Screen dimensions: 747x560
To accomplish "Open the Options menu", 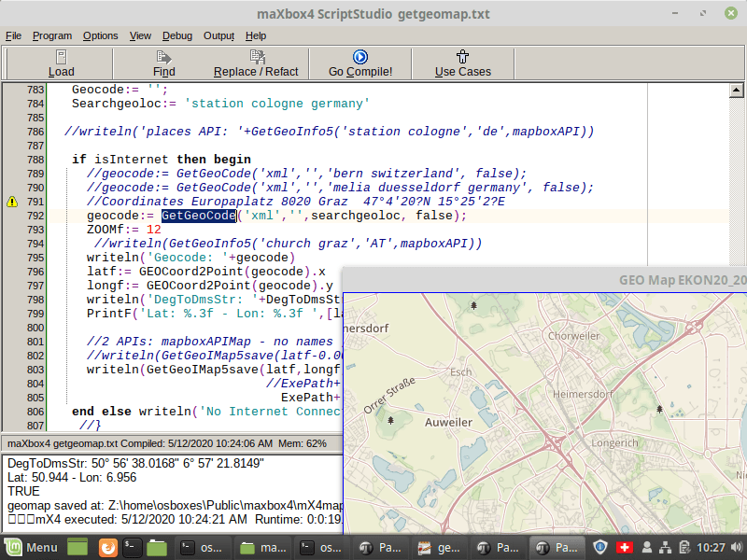I will (100, 35).
